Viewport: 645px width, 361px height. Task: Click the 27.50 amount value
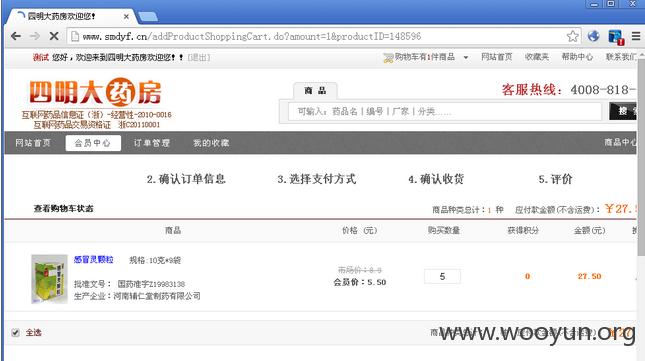coord(589,276)
